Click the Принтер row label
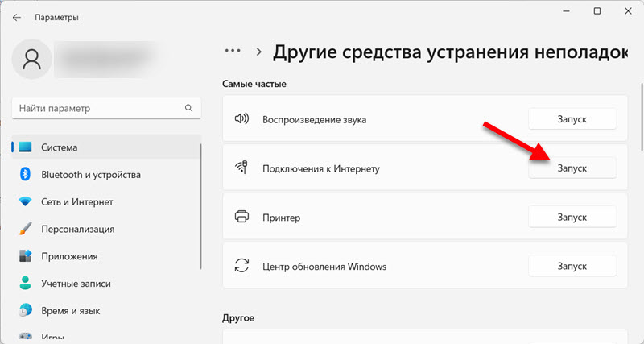 click(x=281, y=218)
